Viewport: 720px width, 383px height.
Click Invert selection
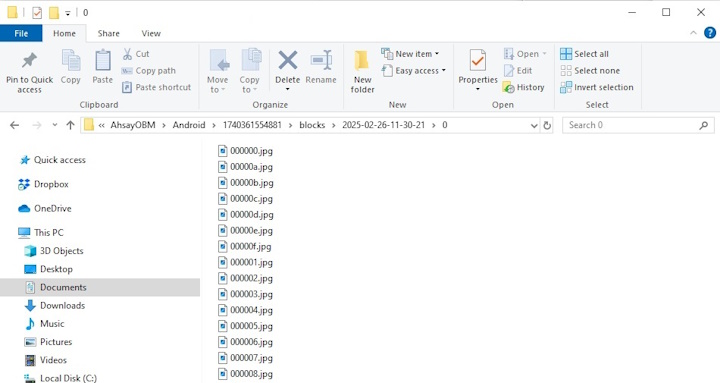(x=596, y=87)
